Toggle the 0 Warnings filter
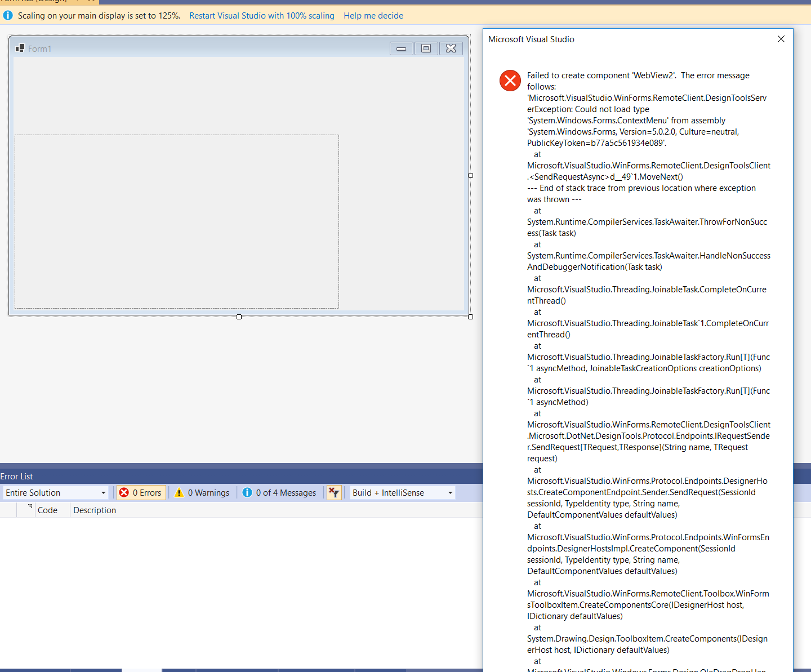This screenshot has width=811, height=672. click(202, 492)
